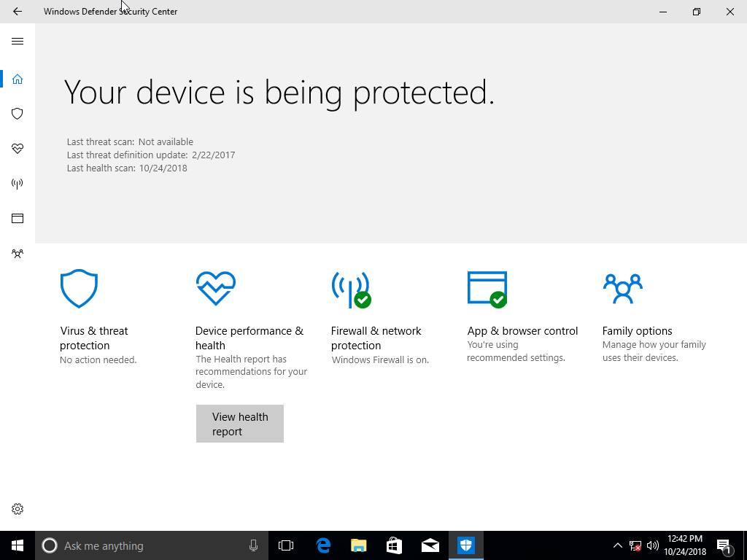Click 'Manage how your family uses their devices.' text

click(x=654, y=351)
